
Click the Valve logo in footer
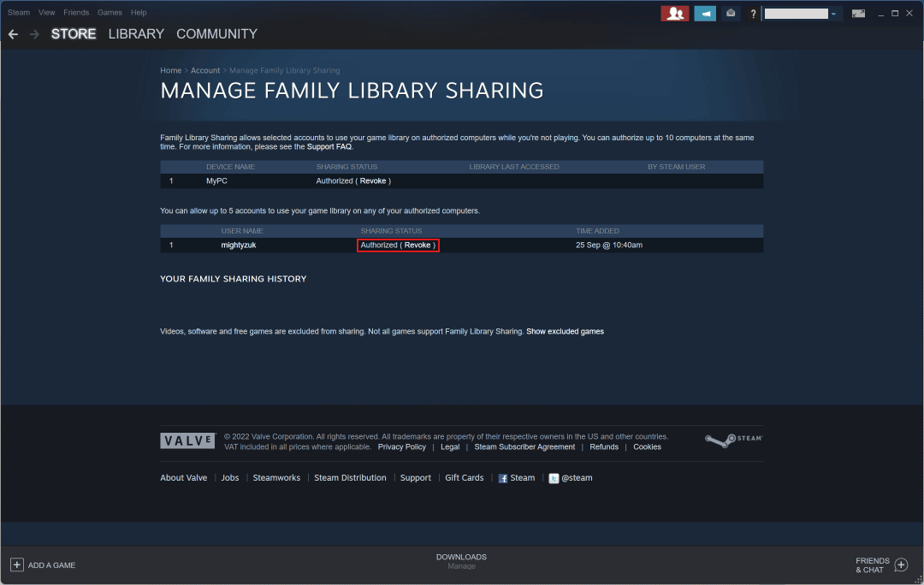188,440
